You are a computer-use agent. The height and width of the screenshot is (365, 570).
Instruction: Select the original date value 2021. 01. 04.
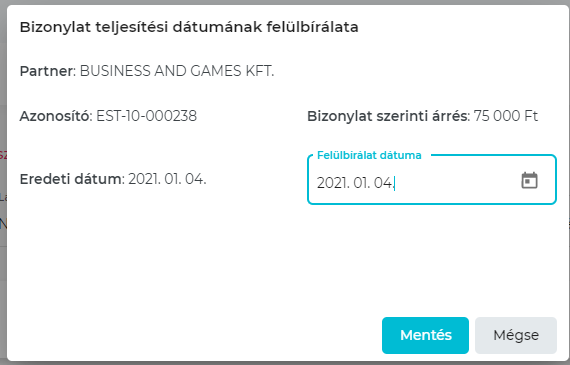(167, 179)
